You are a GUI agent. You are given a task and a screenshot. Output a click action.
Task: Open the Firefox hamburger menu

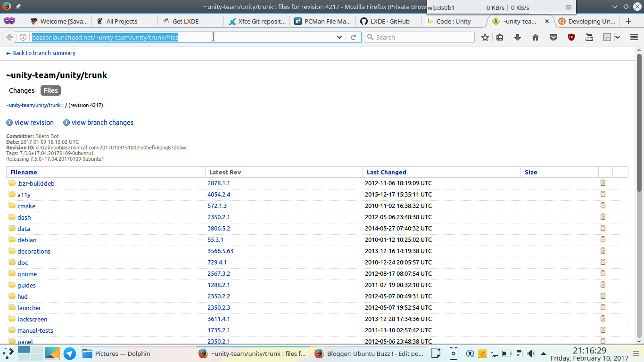point(634,37)
